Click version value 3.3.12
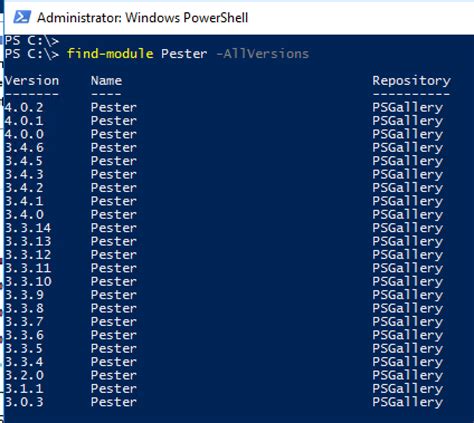This screenshot has height=423, width=474. 28,254
